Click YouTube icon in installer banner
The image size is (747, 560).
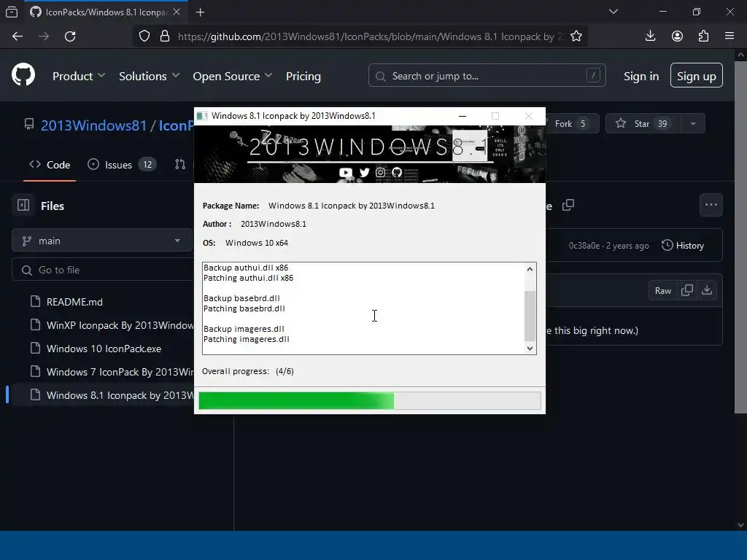pyautogui.click(x=345, y=172)
